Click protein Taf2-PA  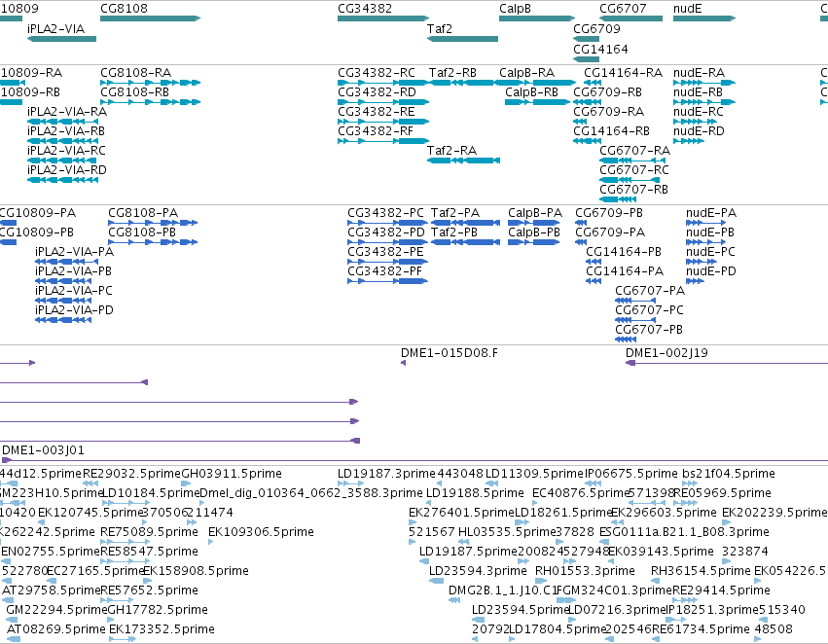(x=455, y=213)
